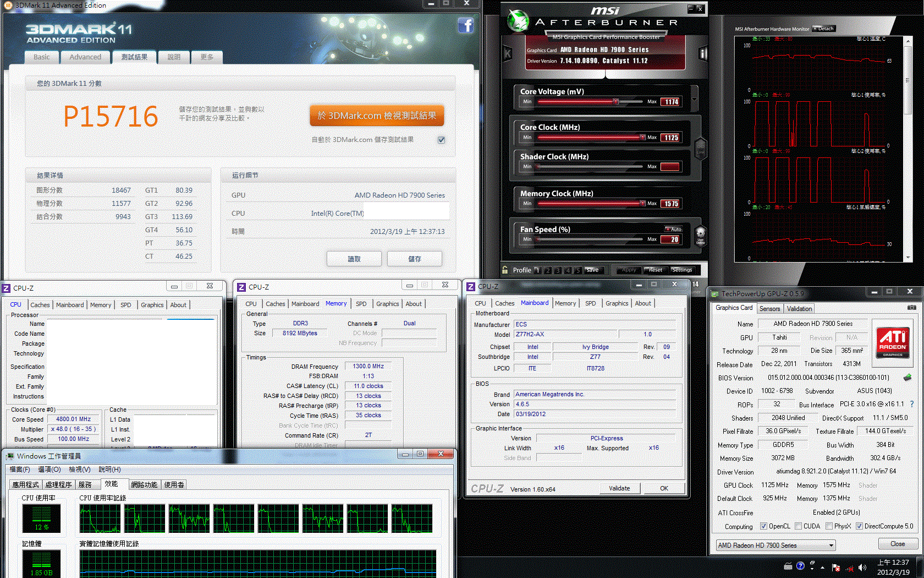
Task: Click Hardware Monitor vertical scrollbar
Action: (x=908, y=149)
